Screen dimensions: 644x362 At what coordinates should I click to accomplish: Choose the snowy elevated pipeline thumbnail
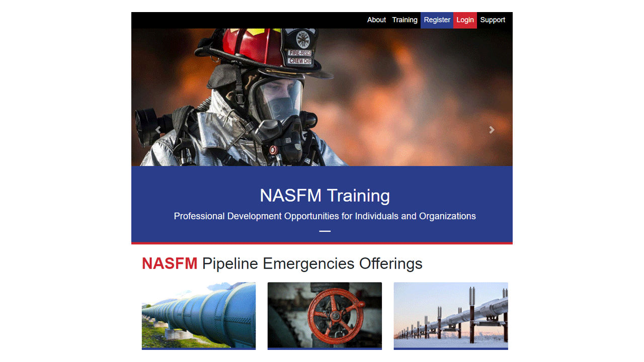coord(451,315)
